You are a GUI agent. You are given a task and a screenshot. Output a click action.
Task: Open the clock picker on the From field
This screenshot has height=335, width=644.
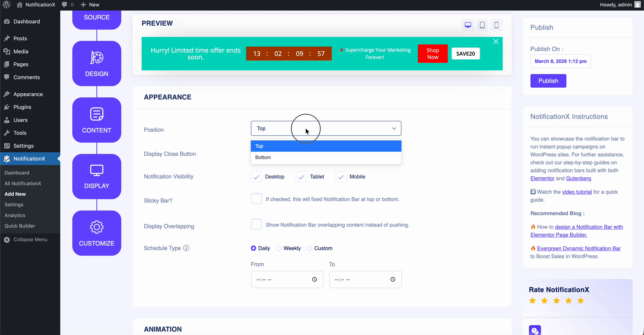(x=314, y=279)
